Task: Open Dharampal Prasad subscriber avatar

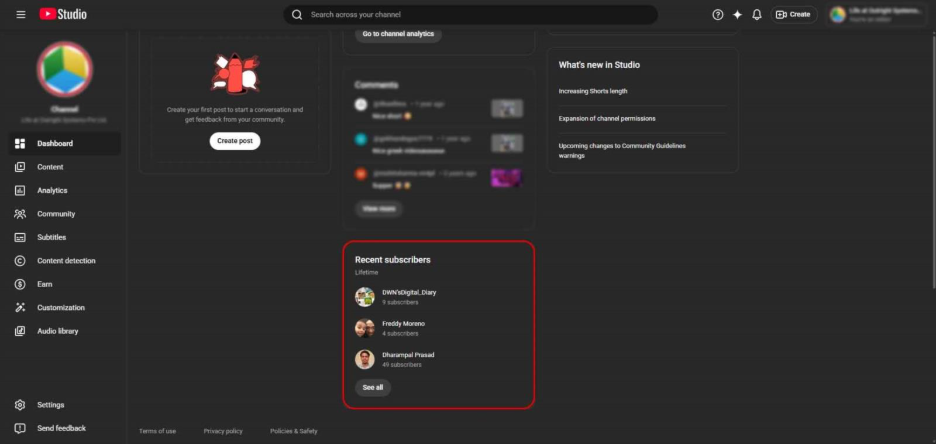Action: (365, 359)
